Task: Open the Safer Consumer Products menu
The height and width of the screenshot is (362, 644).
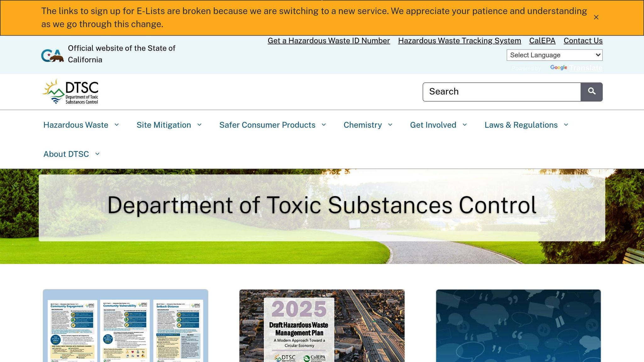Action: [267, 125]
